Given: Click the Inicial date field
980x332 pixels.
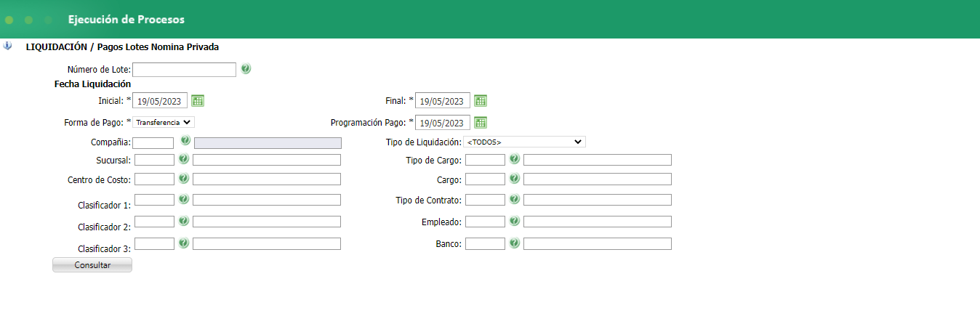Looking at the screenshot, I should 160,101.
